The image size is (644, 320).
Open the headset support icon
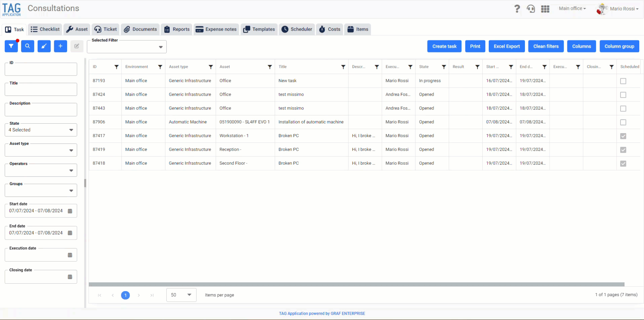531,9
